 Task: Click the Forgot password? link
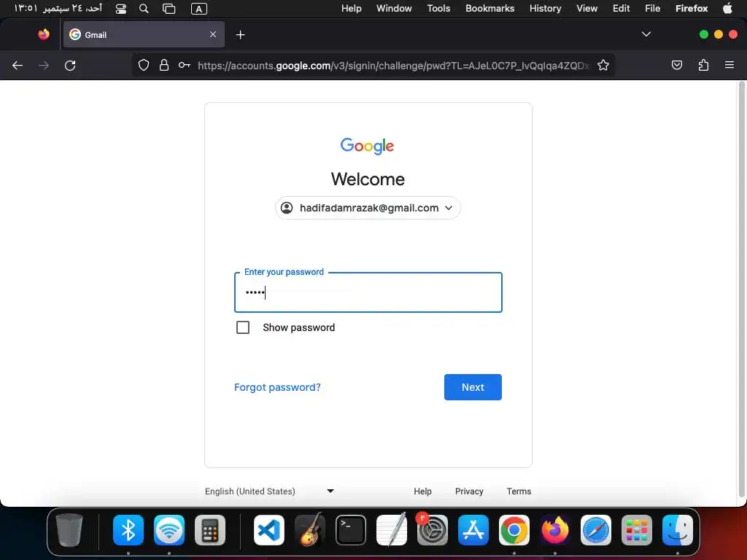pos(277,387)
